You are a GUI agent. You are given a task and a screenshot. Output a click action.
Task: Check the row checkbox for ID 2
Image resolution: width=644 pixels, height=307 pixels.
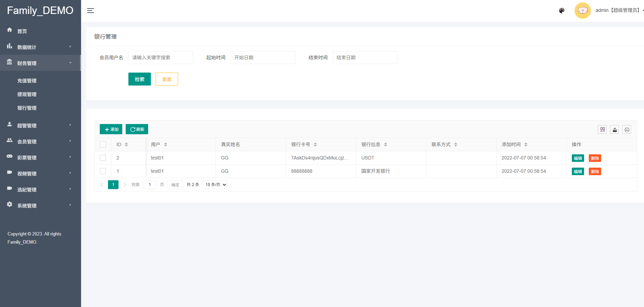[x=103, y=157]
